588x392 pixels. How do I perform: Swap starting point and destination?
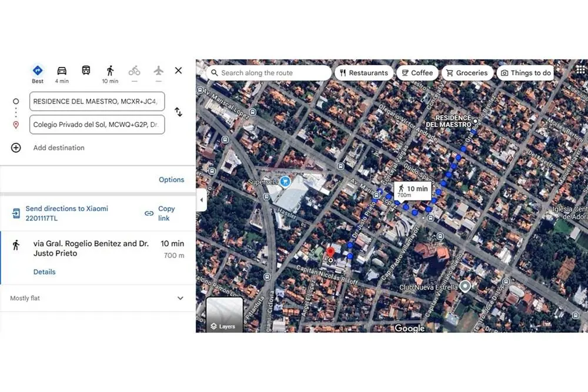tap(178, 112)
